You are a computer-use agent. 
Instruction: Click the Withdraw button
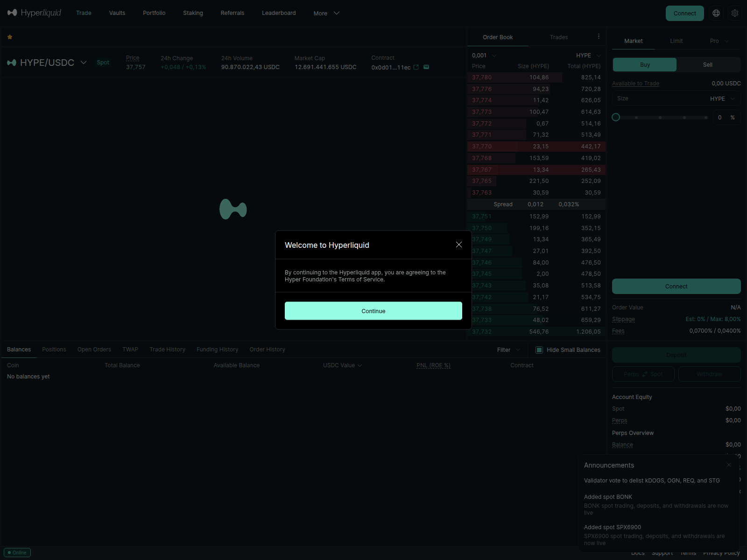pyautogui.click(x=710, y=374)
